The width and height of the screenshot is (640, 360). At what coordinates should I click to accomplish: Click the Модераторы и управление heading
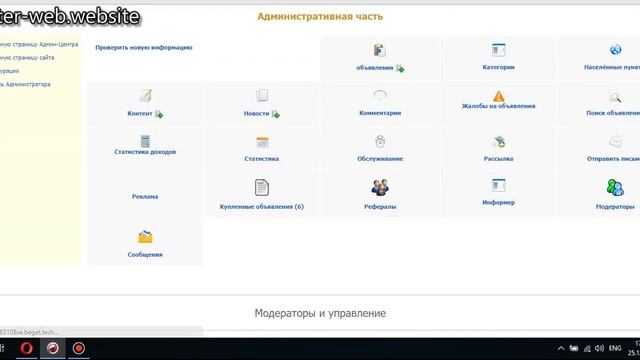pyautogui.click(x=320, y=313)
